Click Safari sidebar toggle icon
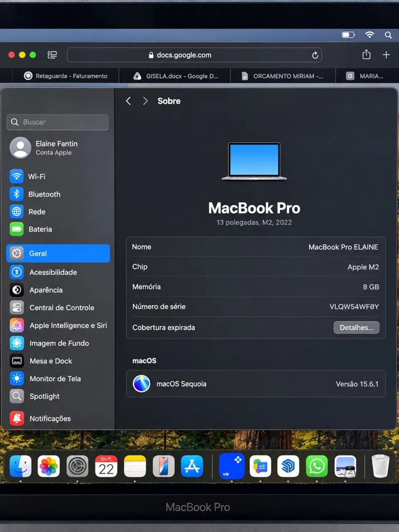The image size is (399, 532). coord(52,55)
